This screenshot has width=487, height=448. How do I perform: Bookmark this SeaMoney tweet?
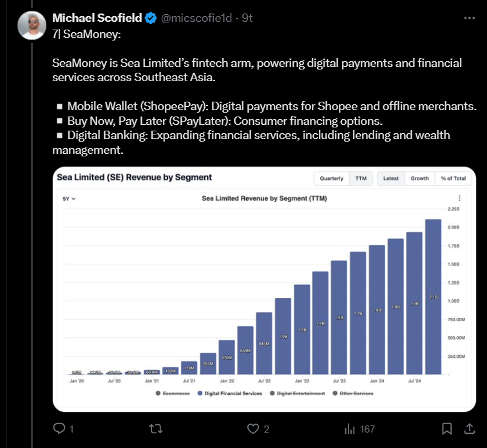[x=446, y=428]
